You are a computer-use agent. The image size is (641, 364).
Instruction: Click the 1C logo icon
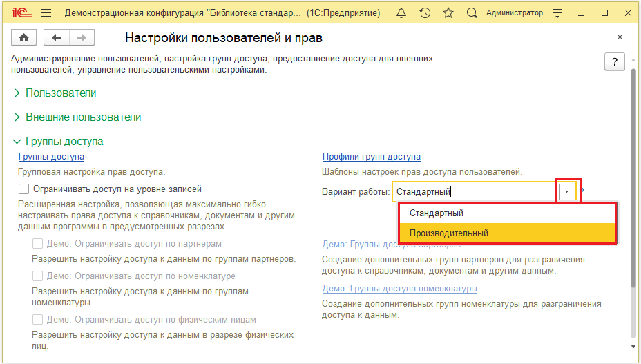tap(21, 13)
